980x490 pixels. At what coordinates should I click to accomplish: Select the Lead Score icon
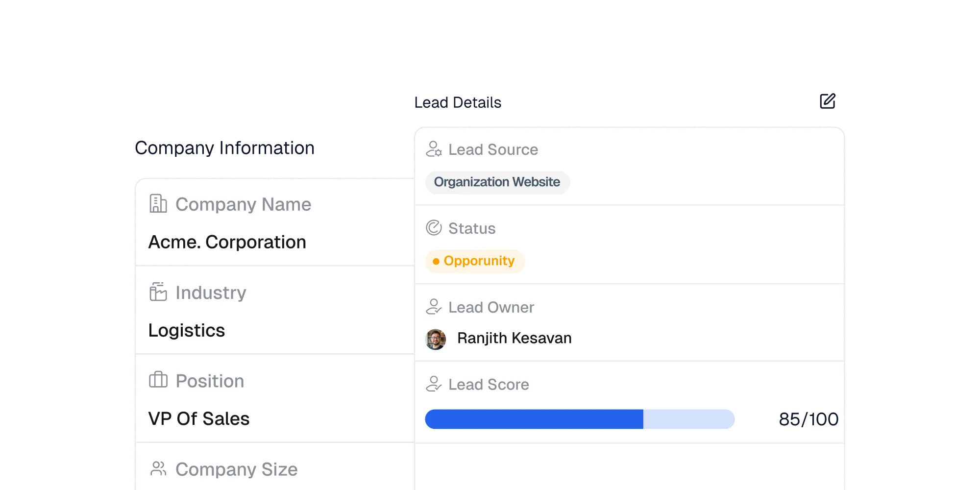[x=433, y=384]
